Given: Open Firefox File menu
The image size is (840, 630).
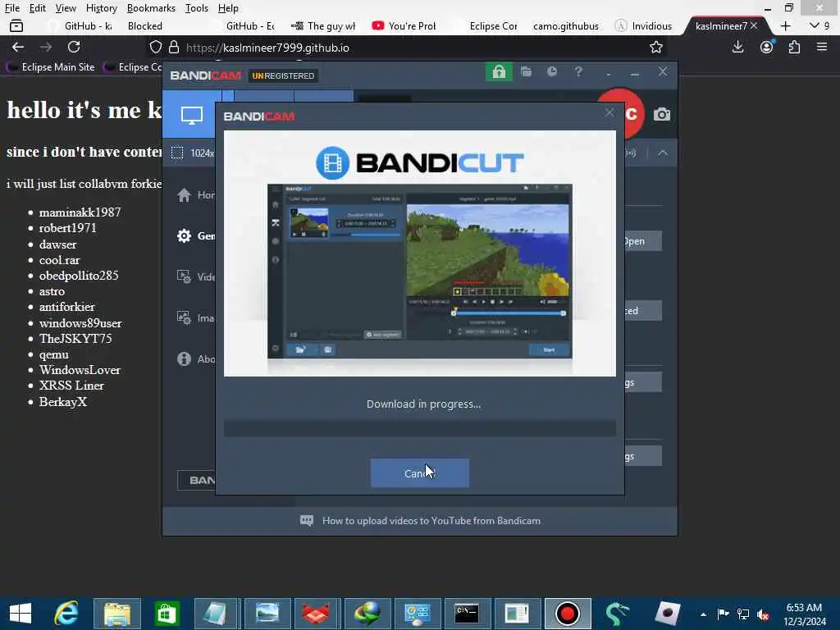Looking at the screenshot, I should pyautogui.click(x=11, y=8).
